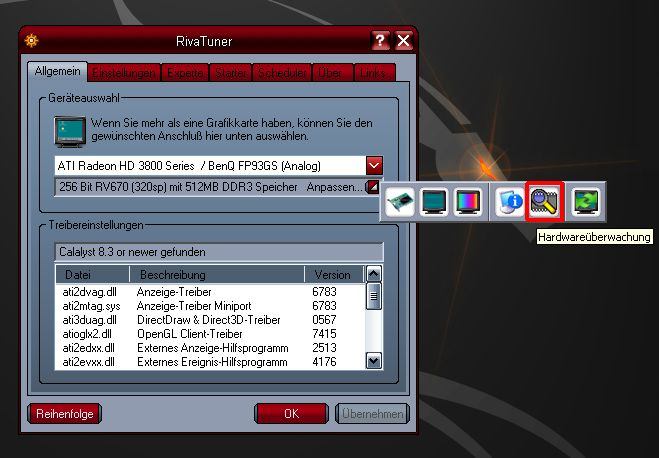Click the Übernehmen button
659x458 pixels.
(372, 414)
